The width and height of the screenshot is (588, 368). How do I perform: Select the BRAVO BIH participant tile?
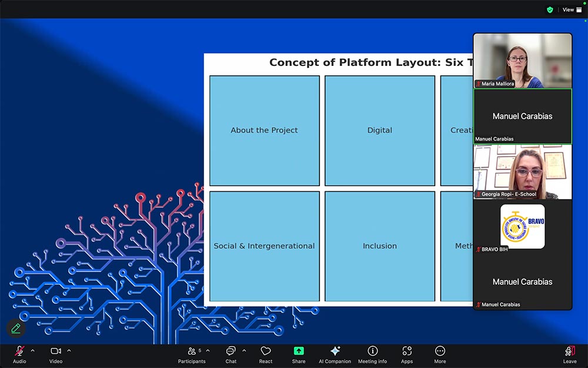pos(522,227)
